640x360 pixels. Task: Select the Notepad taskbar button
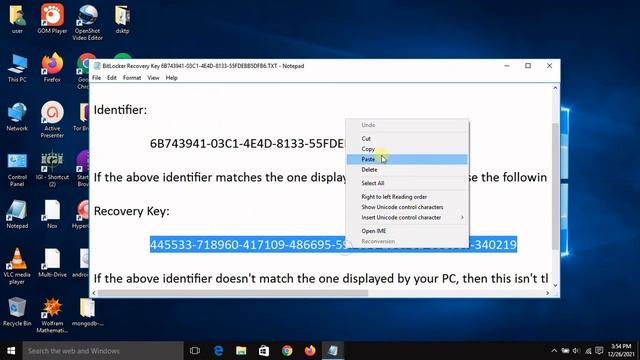coord(333,351)
